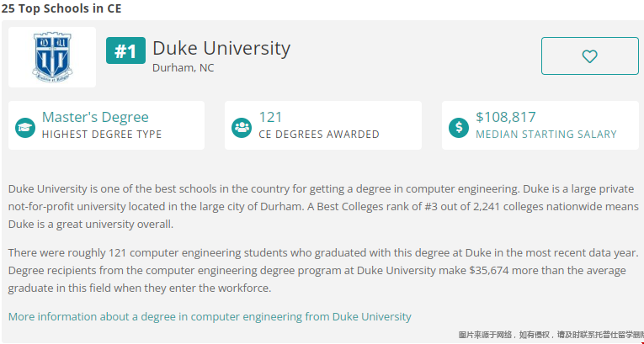
Task: Click the Median Starting Salary label
Action: pyautogui.click(x=546, y=134)
